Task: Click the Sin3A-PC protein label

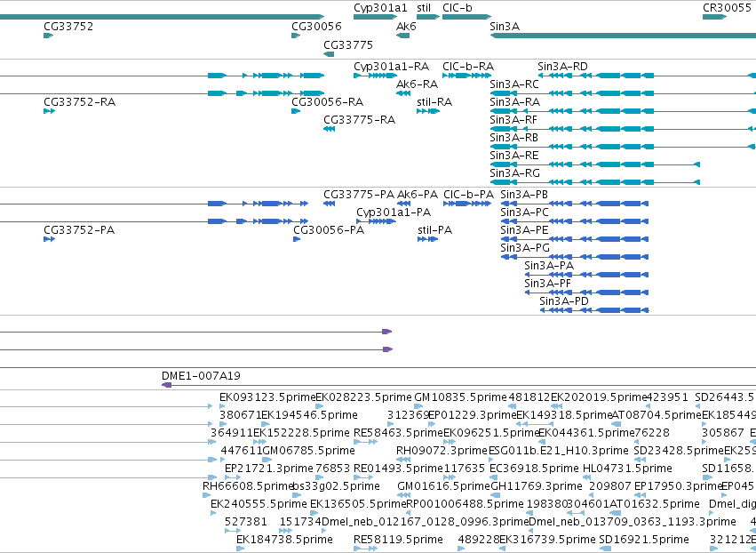Action: pyautogui.click(x=524, y=212)
